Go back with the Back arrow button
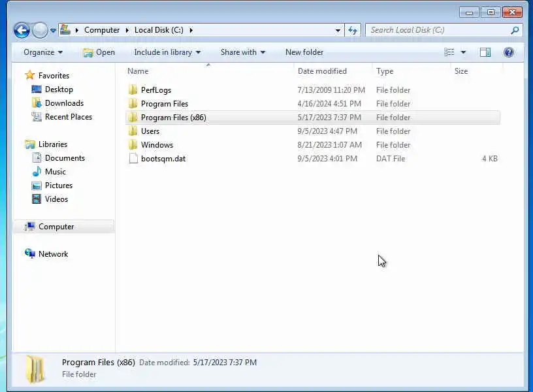This screenshot has width=533, height=392. (22, 30)
